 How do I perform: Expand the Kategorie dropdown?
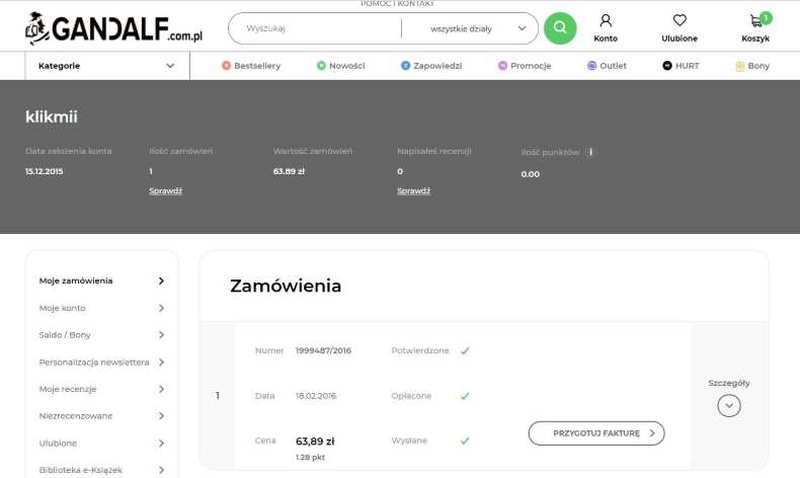[x=107, y=66]
